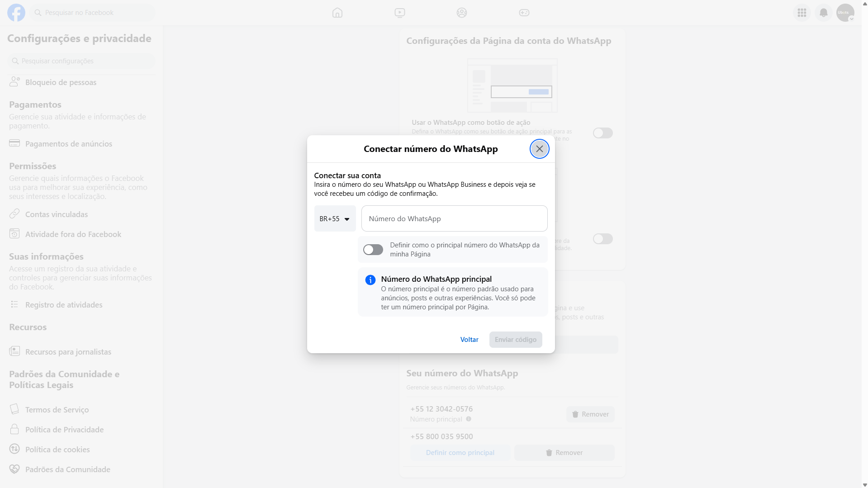
Task: Click the Número do WhatsApp principal heading
Action: 436,279
